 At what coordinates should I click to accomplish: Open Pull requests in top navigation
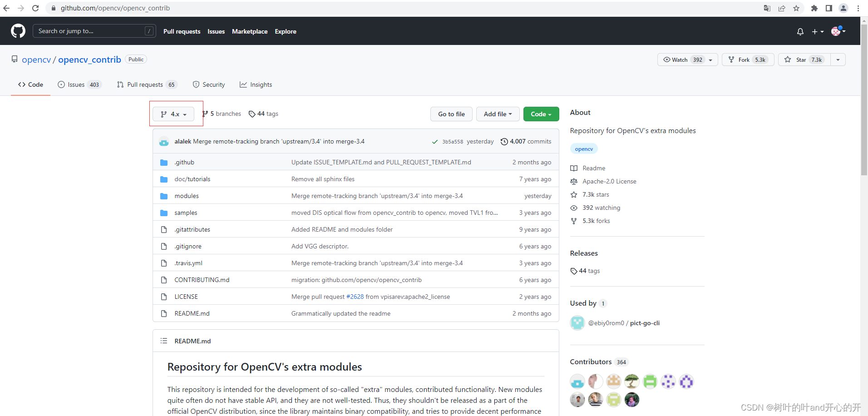point(182,31)
